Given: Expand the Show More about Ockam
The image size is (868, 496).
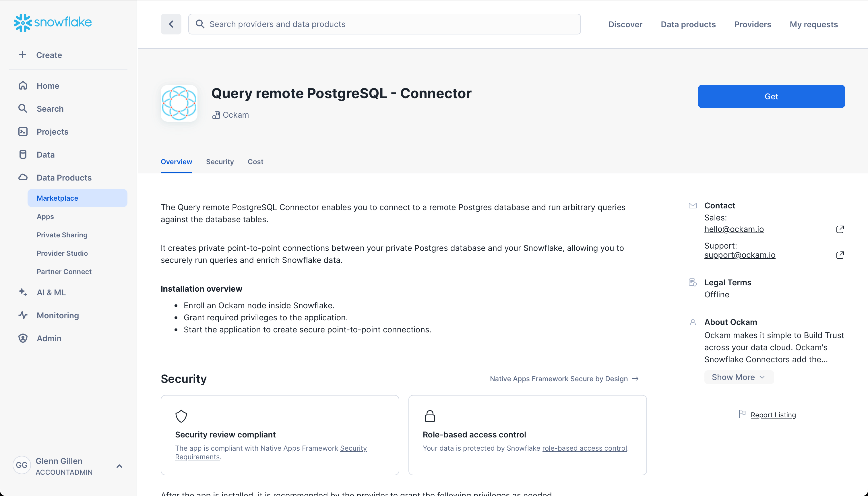Looking at the screenshot, I should tap(739, 377).
